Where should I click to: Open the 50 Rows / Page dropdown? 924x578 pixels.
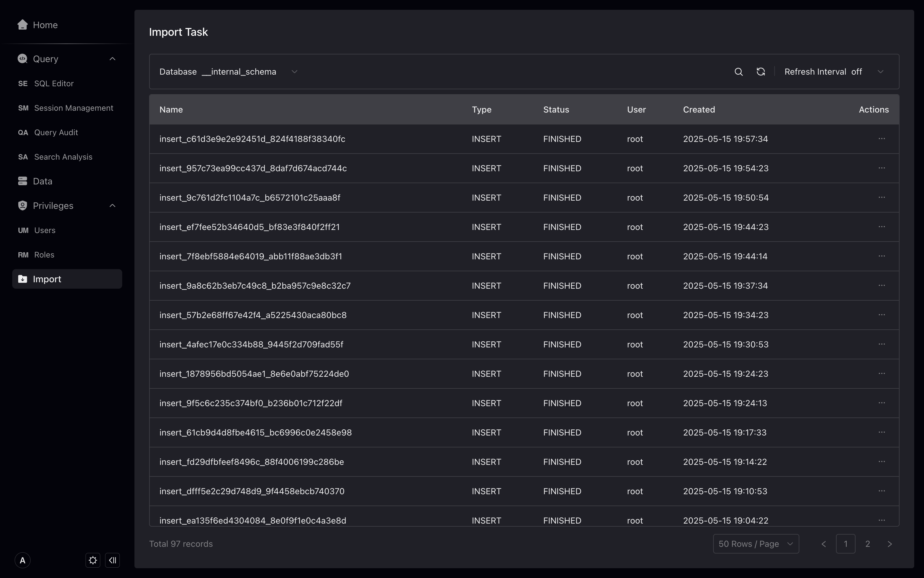pos(756,544)
